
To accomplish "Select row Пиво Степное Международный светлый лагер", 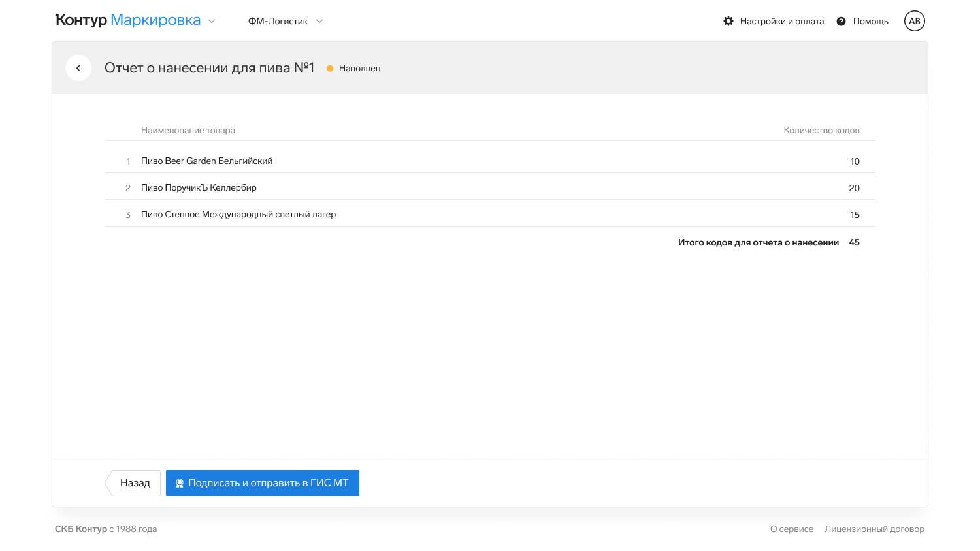I will pyautogui.click(x=490, y=214).
